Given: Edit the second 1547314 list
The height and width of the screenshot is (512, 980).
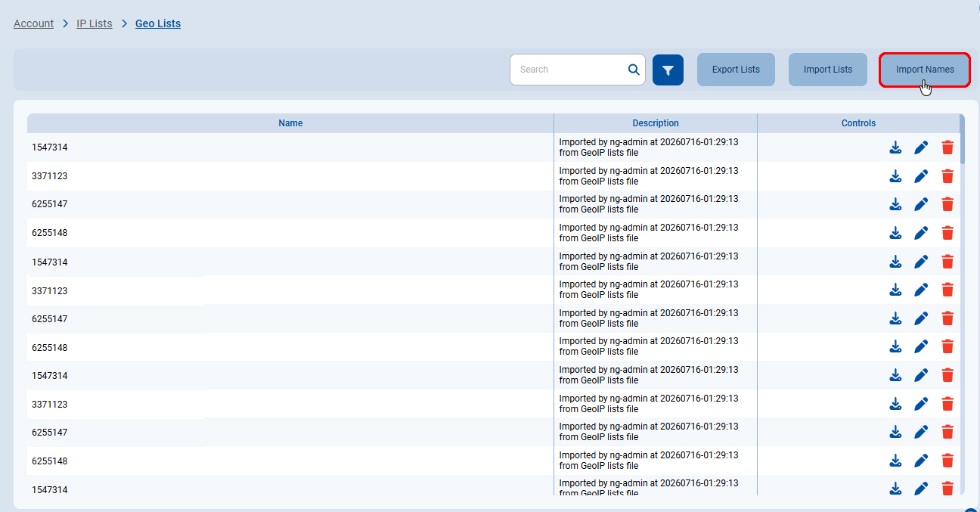Looking at the screenshot, I should pyautogui.click(x=921, y=262).
